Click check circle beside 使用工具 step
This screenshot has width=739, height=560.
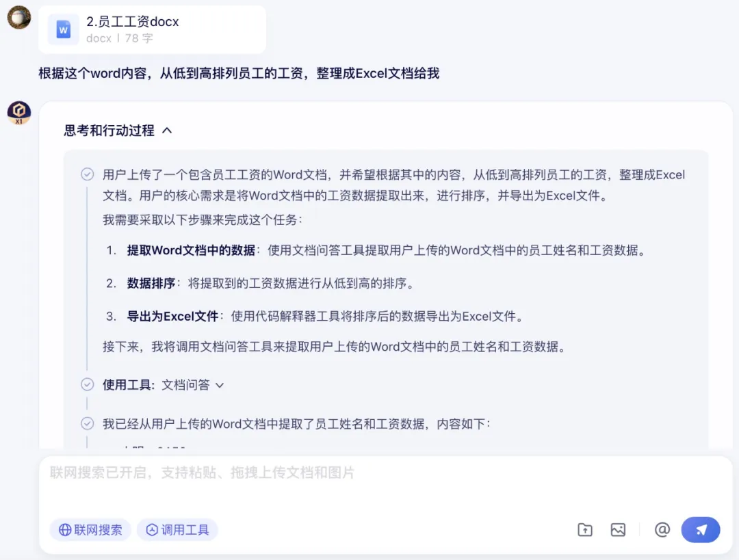pos(87,384)
